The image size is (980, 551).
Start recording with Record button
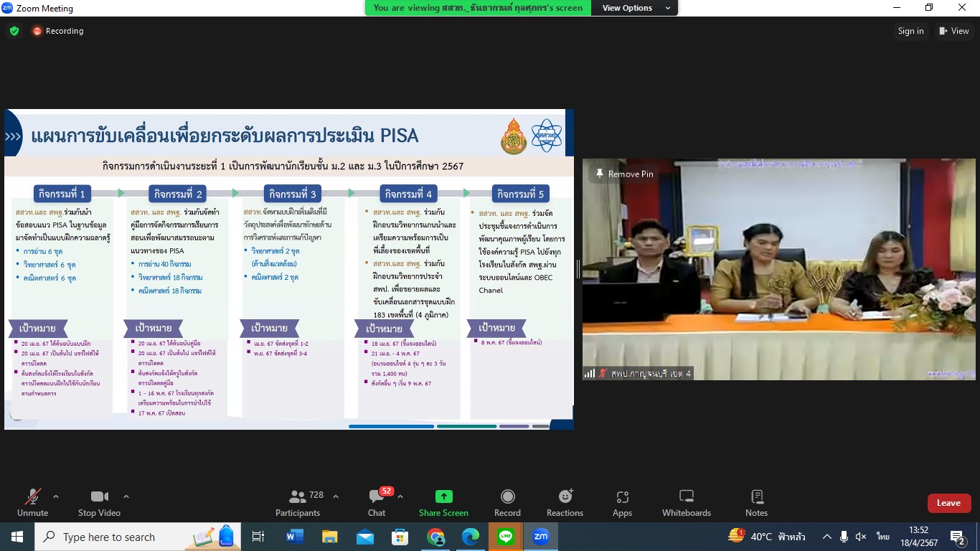pyautogui.click(x=507, y=502)
